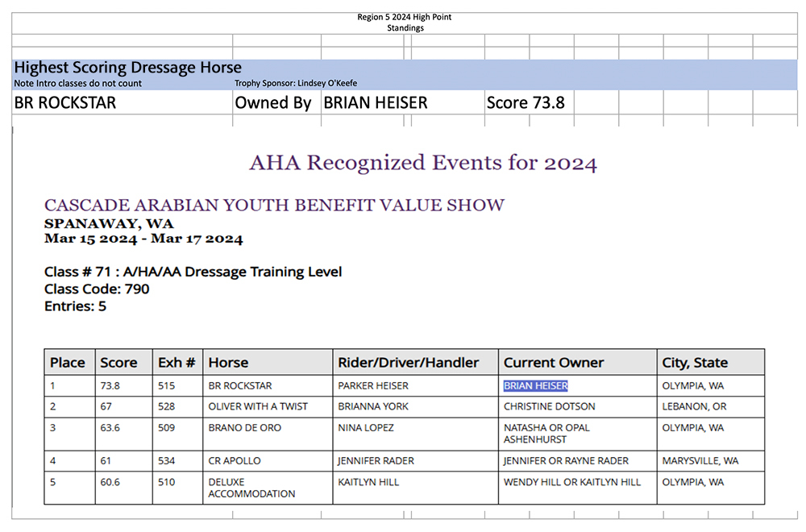Screen dimensions: 806x532
Task: Click exhibitor number '510'
Action: click(x=167, y=482)
